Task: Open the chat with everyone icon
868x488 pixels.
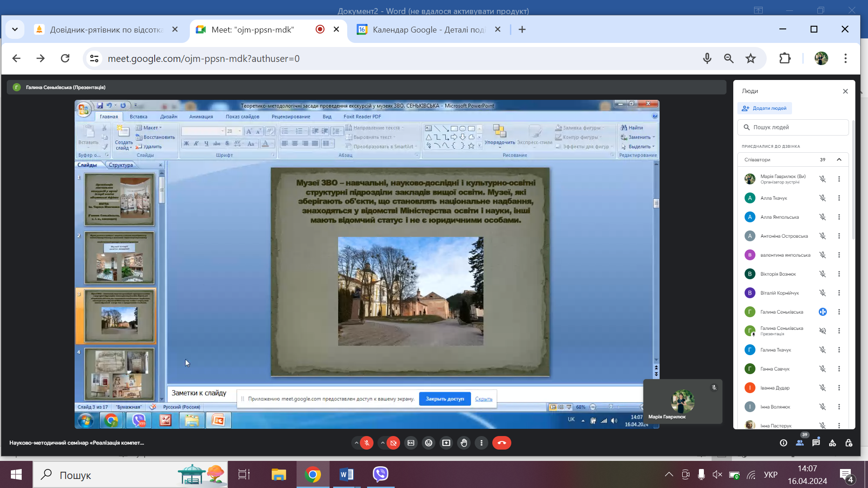Action: [x=816, y=443]
